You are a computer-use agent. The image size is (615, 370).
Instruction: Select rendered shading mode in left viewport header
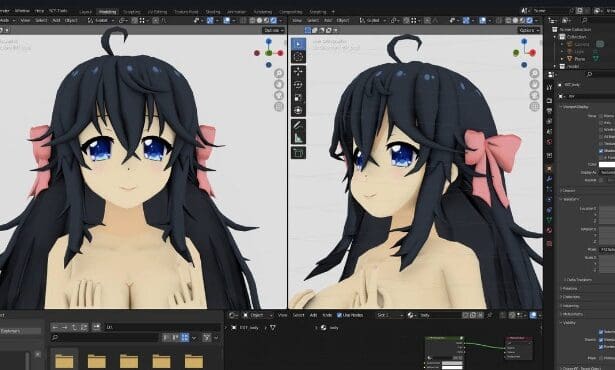pyautogui.click(x=273, y=20)
